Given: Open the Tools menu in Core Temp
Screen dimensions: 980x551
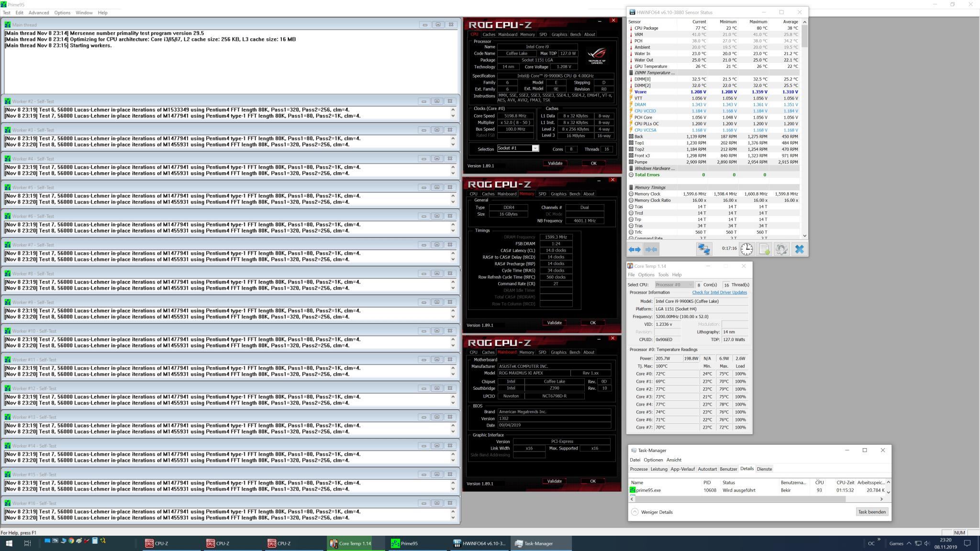Looking at the screenshot, I should (663, 275).
